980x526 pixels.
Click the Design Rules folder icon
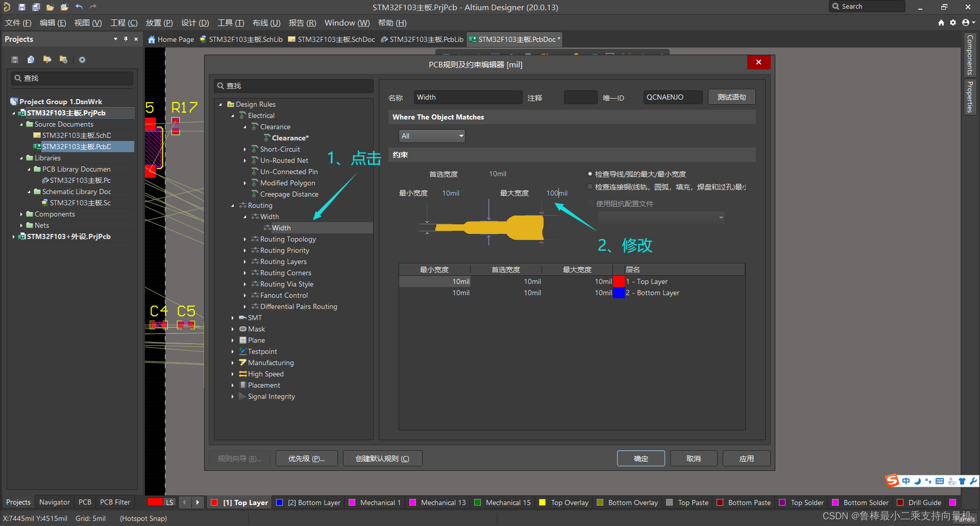click(231, 104)
